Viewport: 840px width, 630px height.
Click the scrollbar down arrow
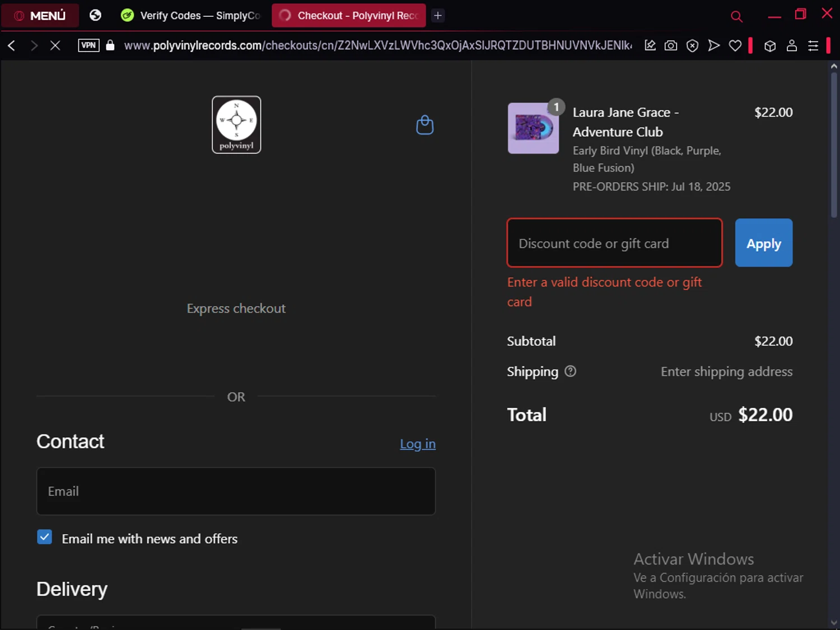tap(834, 622)
